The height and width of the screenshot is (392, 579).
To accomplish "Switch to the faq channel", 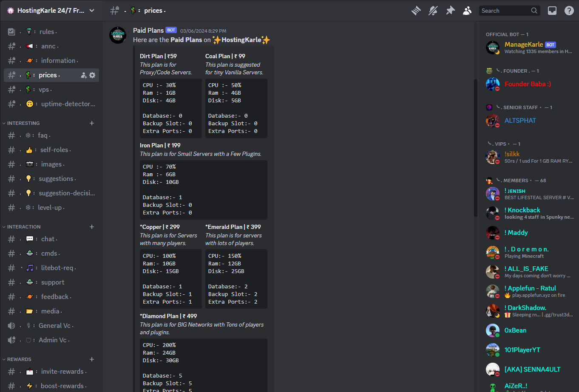I will point(43,135).
